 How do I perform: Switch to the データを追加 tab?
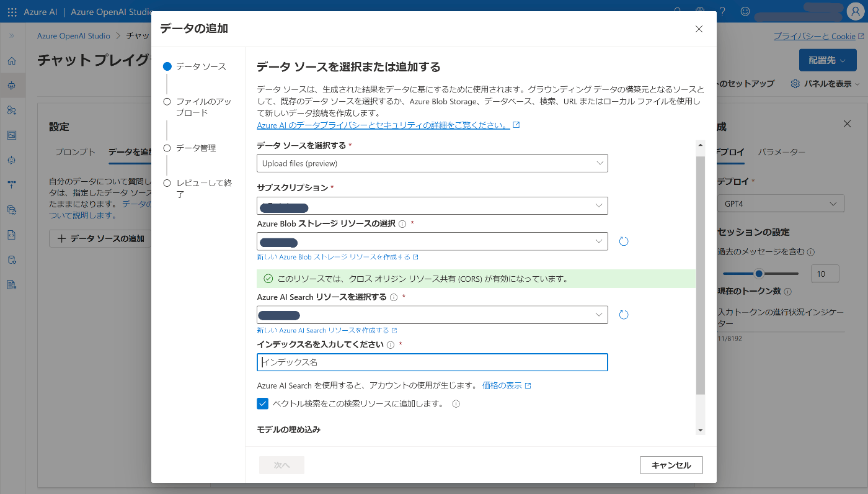(x=130, y=152)
